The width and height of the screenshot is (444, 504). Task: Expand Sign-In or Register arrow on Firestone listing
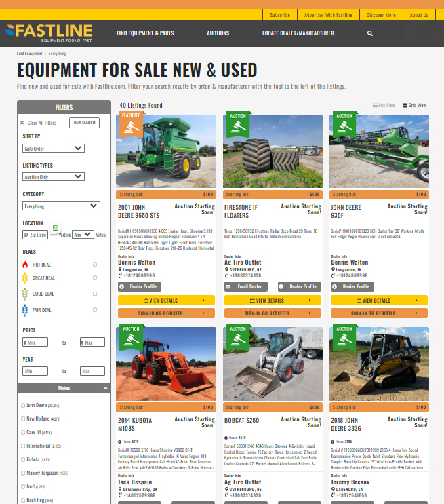point(310,313)
